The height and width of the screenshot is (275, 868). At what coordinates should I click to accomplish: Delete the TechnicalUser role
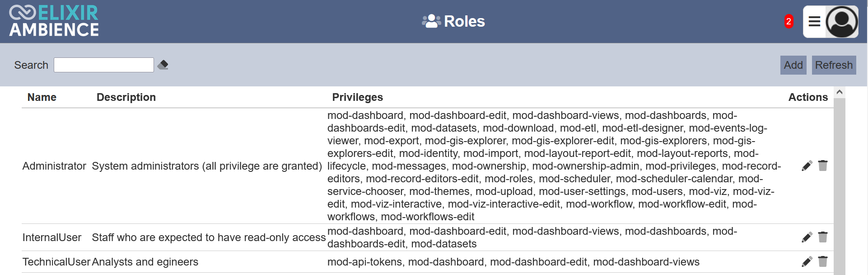823,261
